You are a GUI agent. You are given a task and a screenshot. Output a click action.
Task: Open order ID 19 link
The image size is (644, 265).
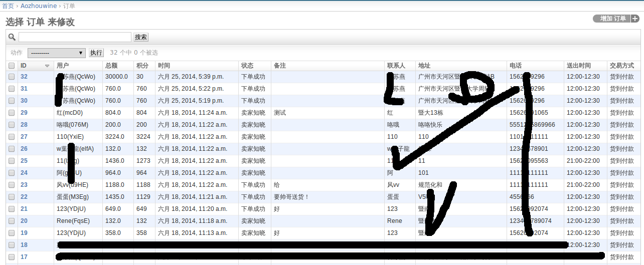pos(24,233)
